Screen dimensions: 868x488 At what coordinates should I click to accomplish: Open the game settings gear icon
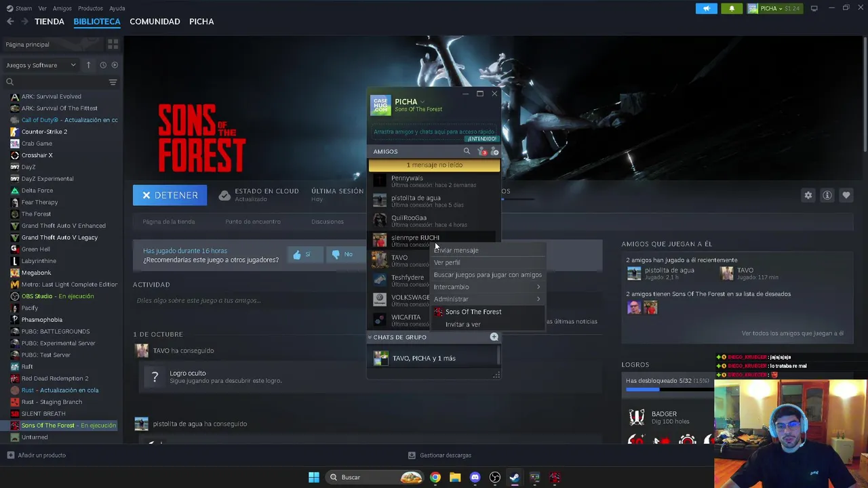coord(808,195)
